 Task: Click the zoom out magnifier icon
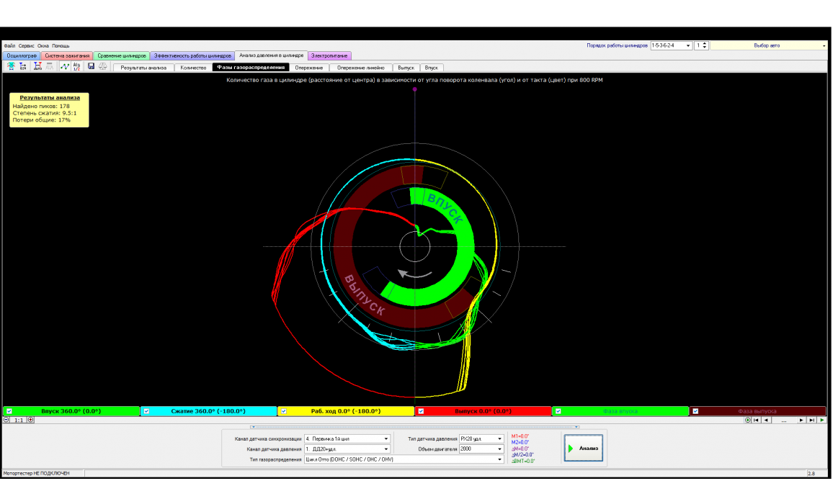(6, 420)
